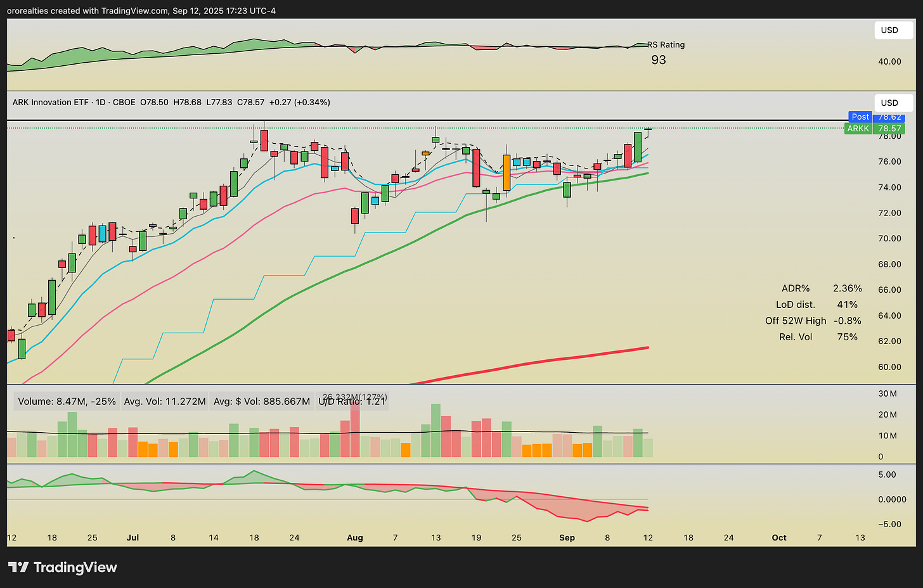923x588 pixels.
Task: Click the 78.00 price scale label
Action: coord(889,137)
